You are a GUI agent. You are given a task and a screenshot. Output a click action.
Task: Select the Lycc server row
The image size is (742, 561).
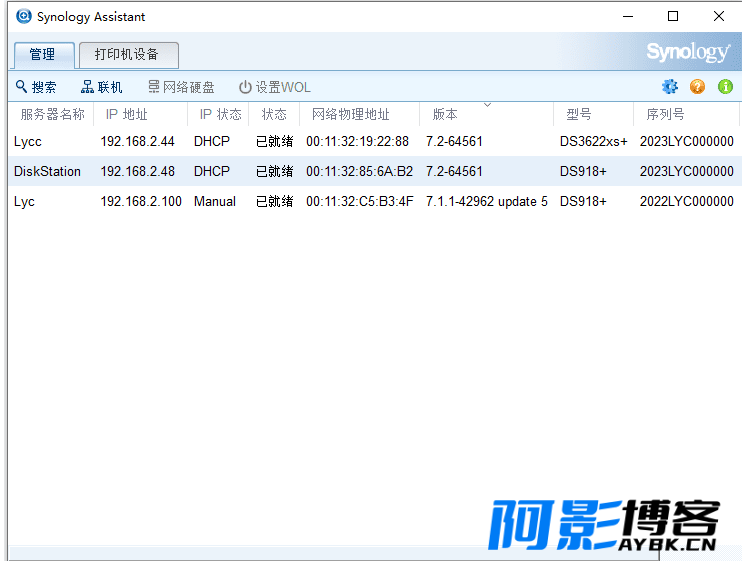375,141
